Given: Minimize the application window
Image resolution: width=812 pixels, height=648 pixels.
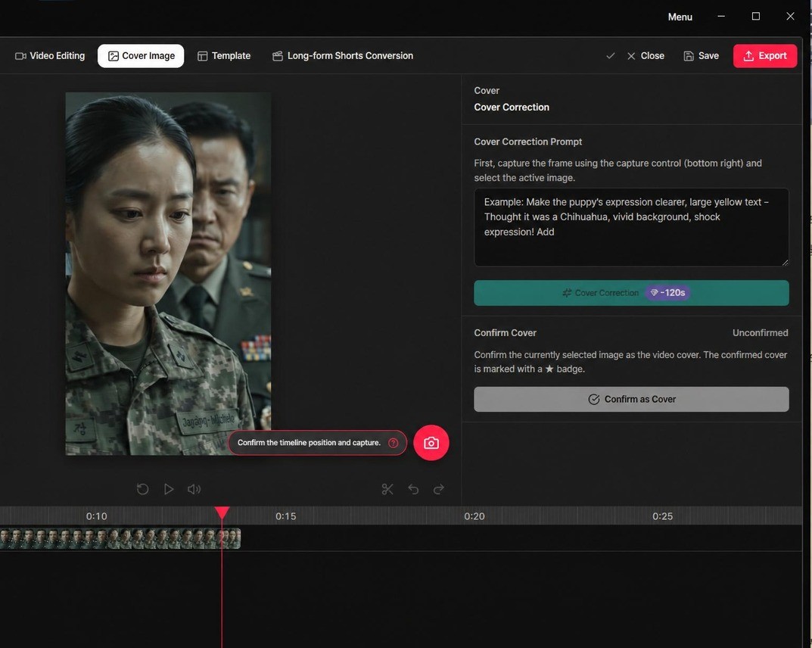Looking at the screenshot, I should click(x=721, y=17).
